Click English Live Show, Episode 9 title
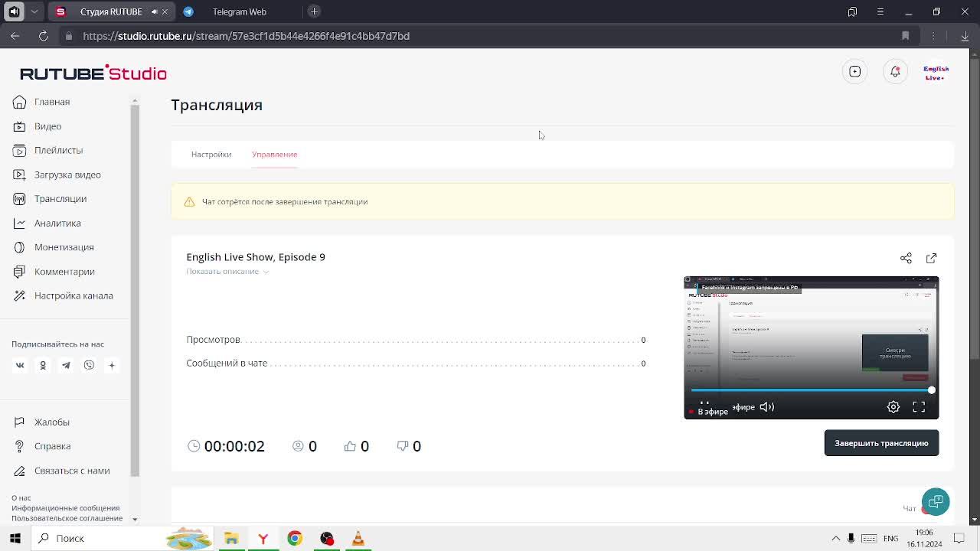The image size is (980, 551). (x=256, y=257)
